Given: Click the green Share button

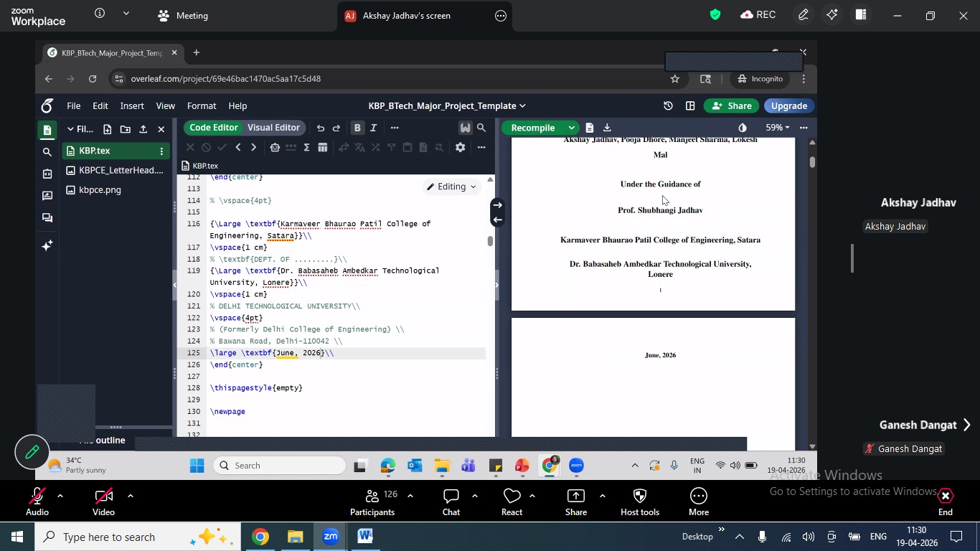Looking at the screenshot, I should [x=731, y=106].
